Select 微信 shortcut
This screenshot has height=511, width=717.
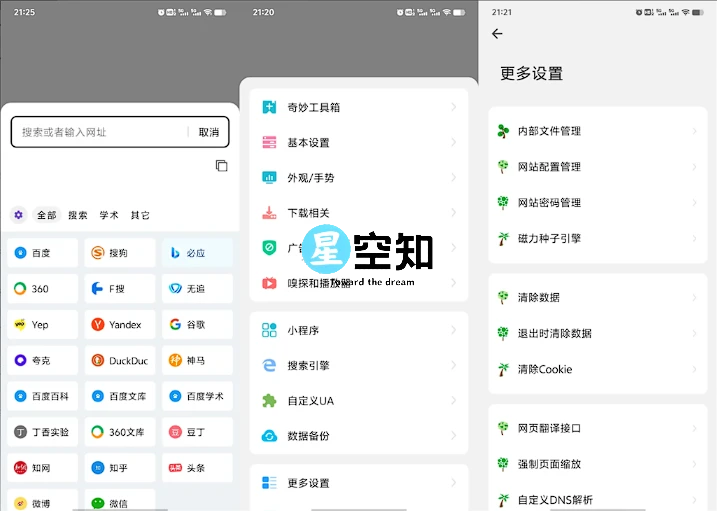pos(120,501)
